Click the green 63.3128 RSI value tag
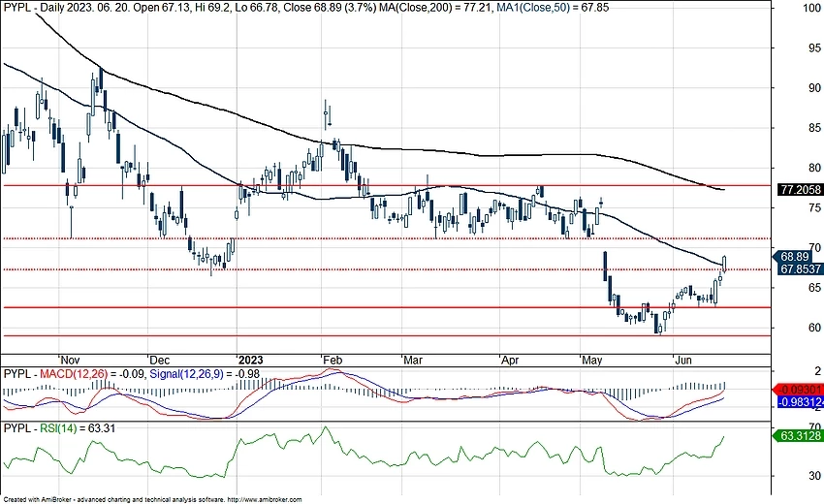The image size is (824, 504). 796,436
